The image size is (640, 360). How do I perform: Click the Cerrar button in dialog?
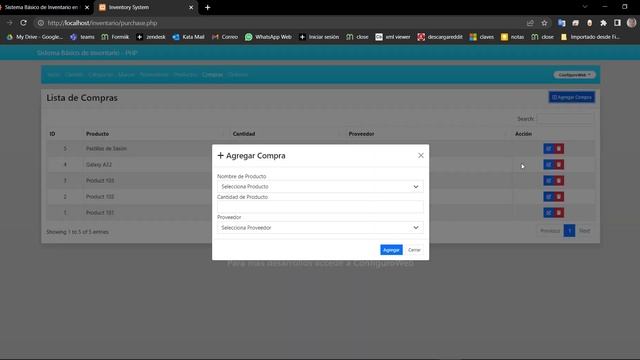point(414,250)
